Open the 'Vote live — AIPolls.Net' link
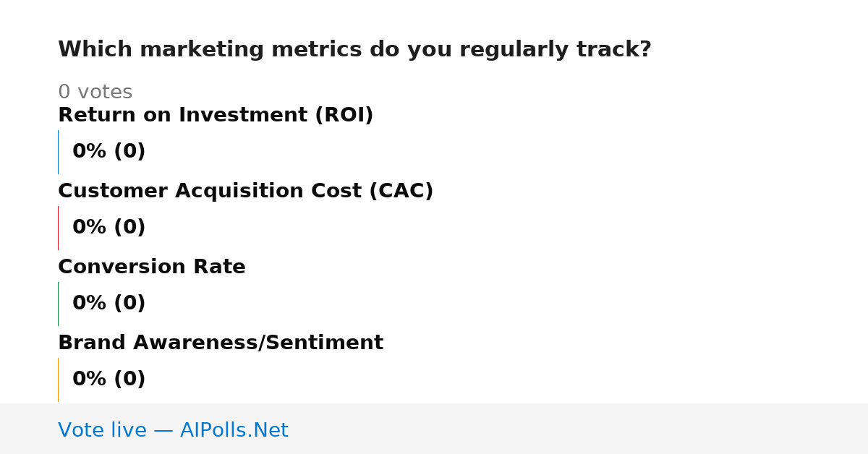Viewport: 868px width, 454px height. 173,431
